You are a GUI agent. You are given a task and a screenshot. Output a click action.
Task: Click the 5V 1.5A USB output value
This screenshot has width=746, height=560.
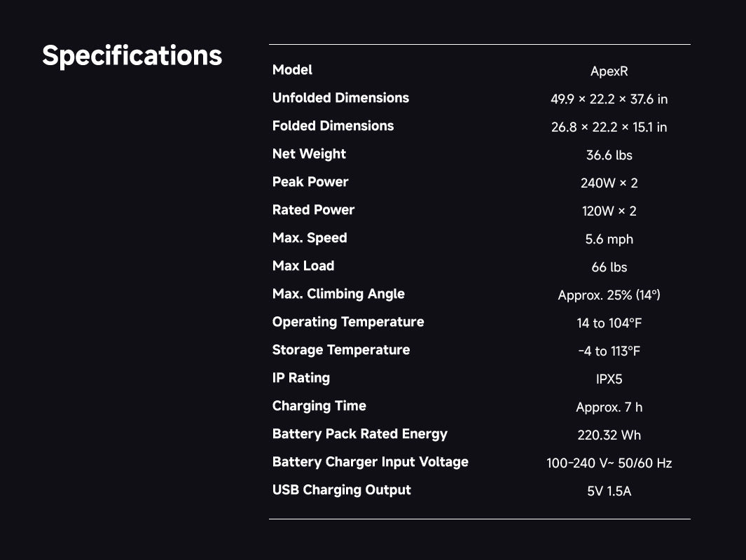pos(609,491)
